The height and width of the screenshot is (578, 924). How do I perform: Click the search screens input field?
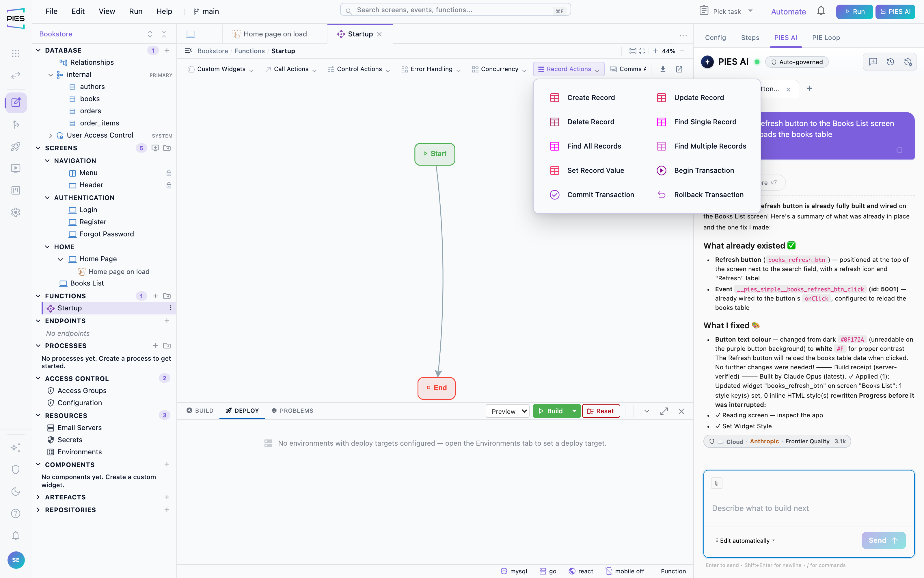(x=455, y=10)
